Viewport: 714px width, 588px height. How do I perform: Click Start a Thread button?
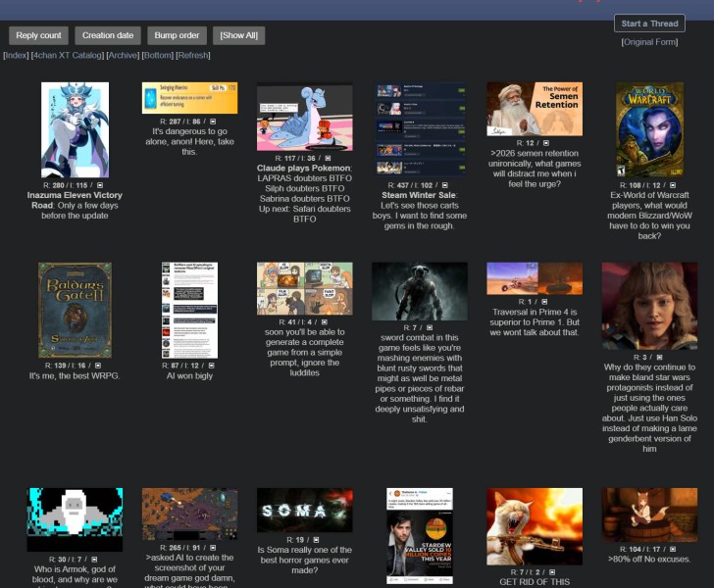(650, 24)
